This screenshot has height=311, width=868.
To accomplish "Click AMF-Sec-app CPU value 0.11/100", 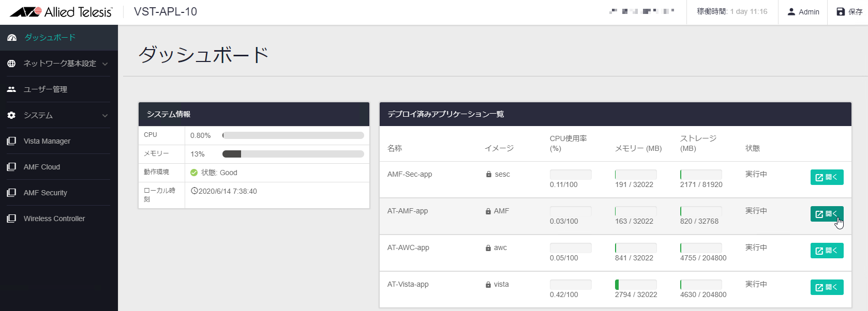I will click(564, 185).
